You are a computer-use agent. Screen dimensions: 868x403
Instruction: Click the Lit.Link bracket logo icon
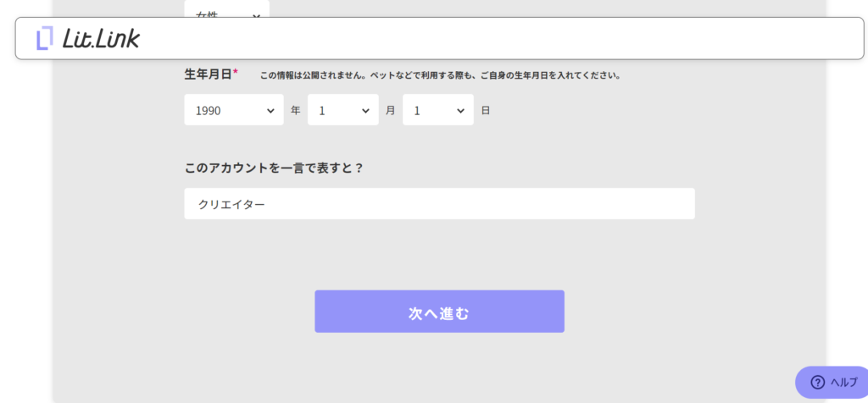tap(44, 38)
